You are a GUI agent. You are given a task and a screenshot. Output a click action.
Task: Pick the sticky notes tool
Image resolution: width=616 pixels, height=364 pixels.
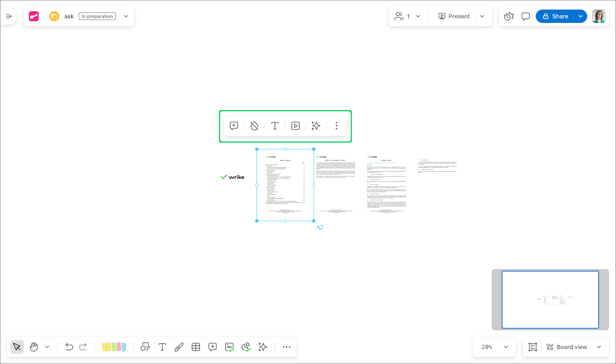click(114, 347)
